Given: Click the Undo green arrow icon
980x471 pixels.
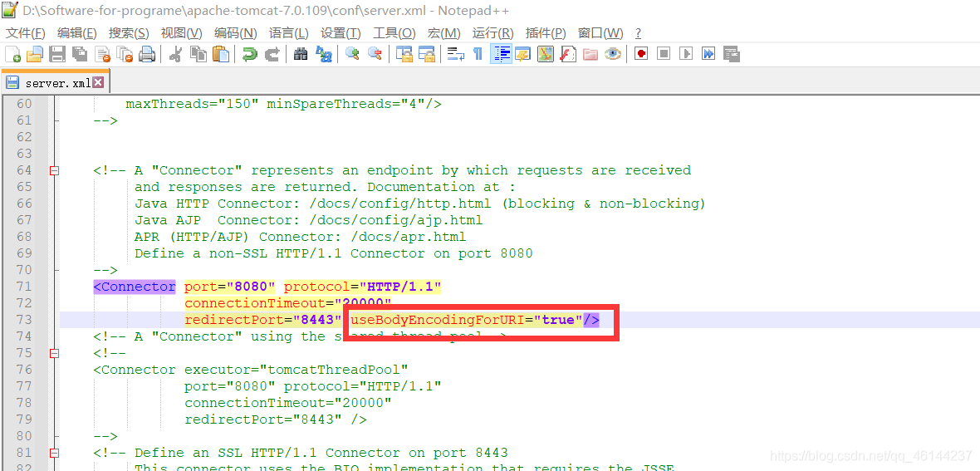Looking at the screenshot, I should click(x=249, y=54).
